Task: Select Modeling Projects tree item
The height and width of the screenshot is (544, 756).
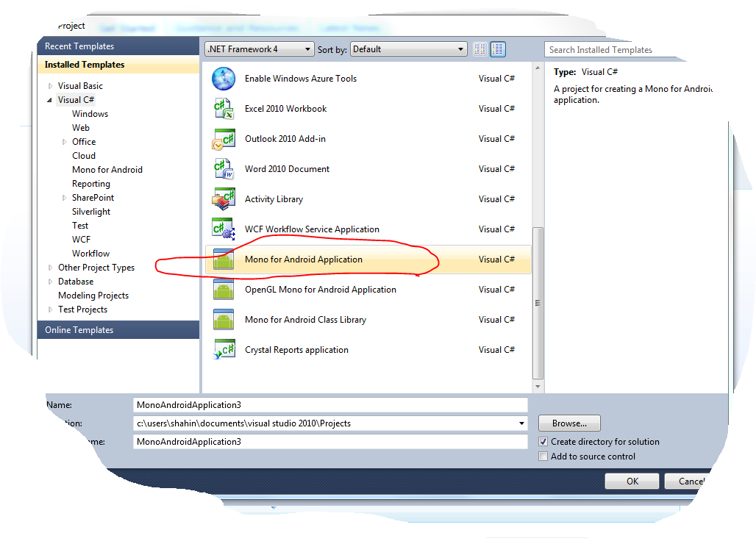Action: click(x=93, y=296)
